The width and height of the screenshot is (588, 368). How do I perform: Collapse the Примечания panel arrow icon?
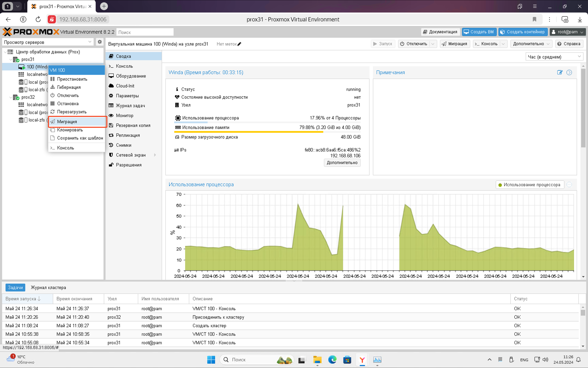coord(569,72)
